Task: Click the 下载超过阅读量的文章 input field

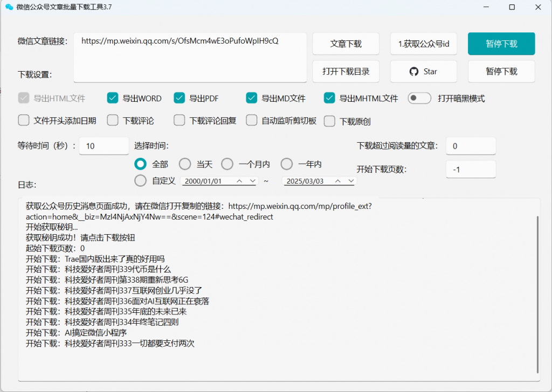Action: (x=471, y=146)
